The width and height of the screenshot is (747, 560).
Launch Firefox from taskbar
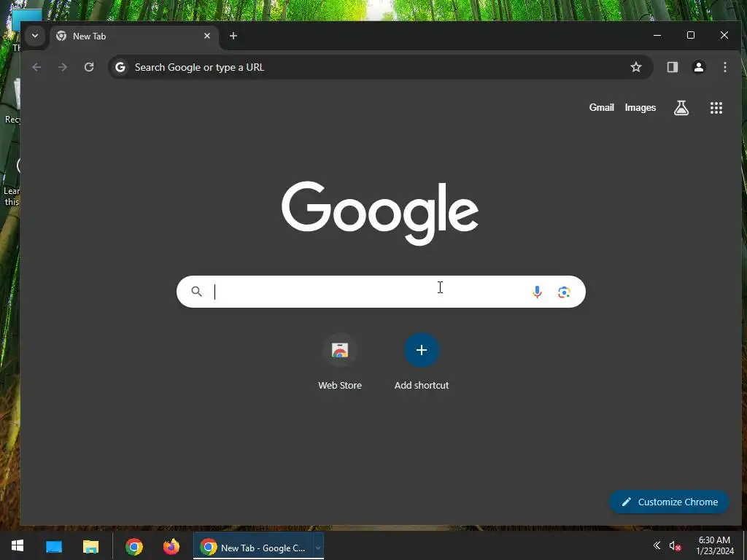click(x=171, y=547)
